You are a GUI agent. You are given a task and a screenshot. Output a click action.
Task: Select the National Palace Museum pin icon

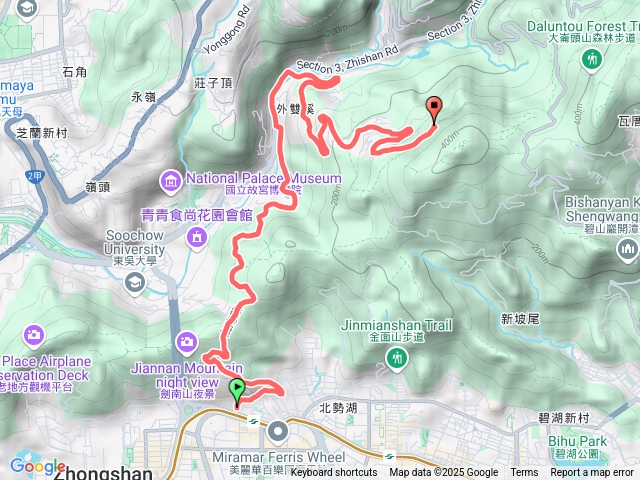tap(171, 180)
